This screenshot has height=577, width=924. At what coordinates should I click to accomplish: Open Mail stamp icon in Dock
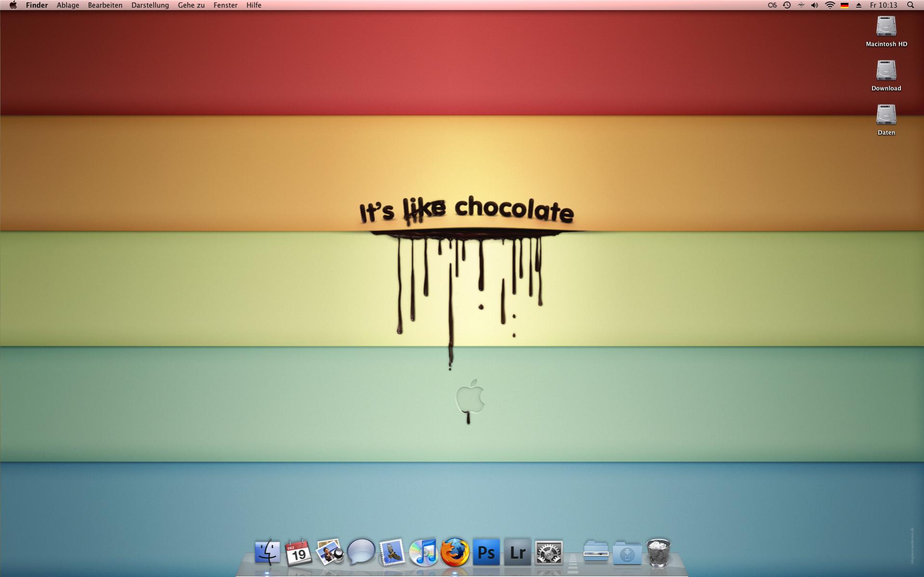[x=392, y=552]
